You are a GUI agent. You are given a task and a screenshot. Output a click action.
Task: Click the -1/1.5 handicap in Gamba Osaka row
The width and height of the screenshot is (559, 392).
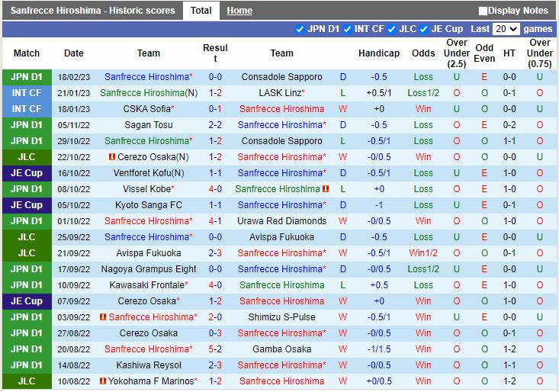pyautogui.click(x=378, y=349)
